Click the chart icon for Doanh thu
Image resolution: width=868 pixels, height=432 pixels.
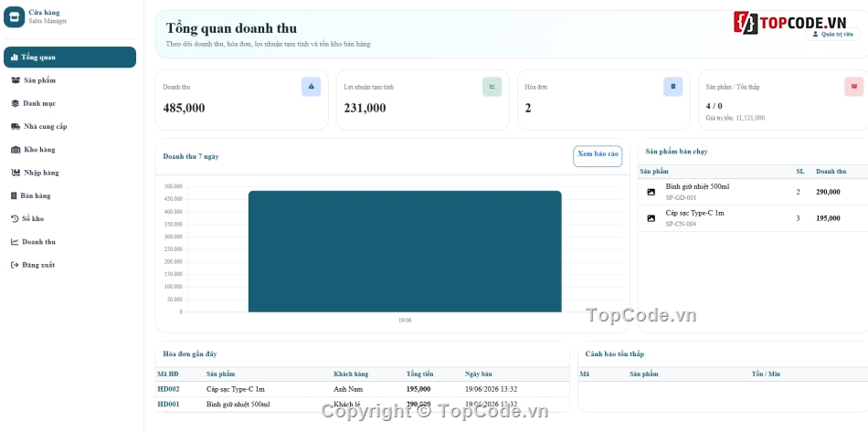click(x=15, y=242)
